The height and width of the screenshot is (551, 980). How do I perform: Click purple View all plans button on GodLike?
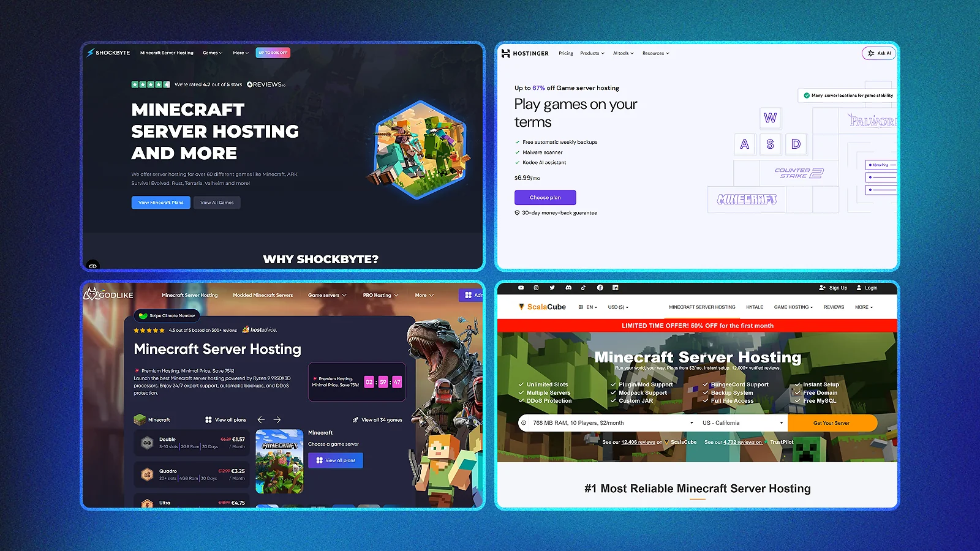tap(336, 460)
